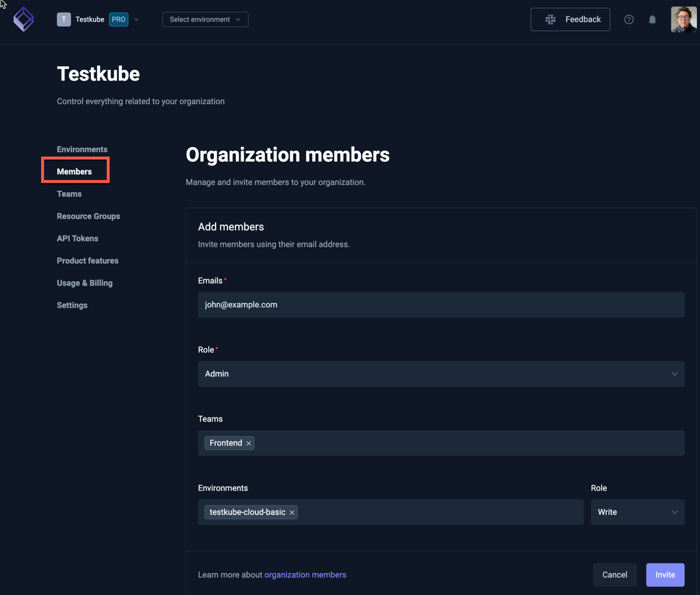
Task: Remove the Frontend team tag
Action: 249,443
